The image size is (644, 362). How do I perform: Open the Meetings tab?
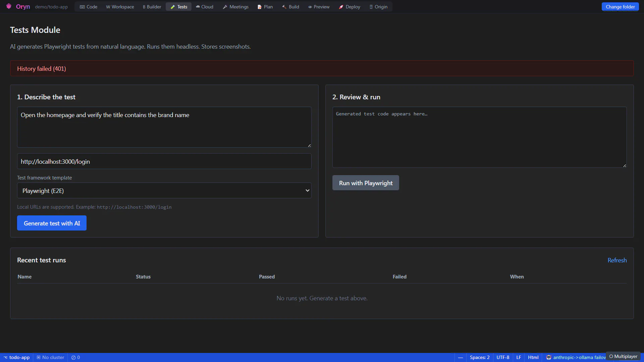[x=236, y=7]
